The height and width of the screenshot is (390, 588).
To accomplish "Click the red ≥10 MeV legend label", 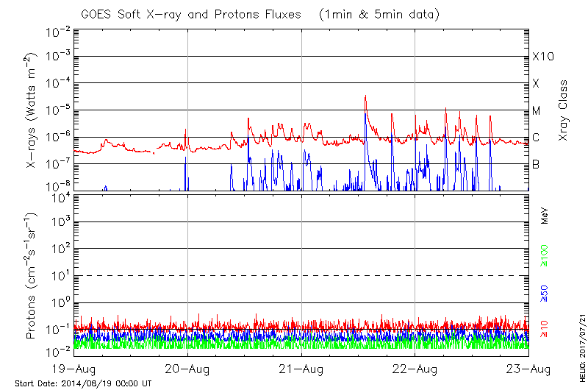I will pos(545,329).
